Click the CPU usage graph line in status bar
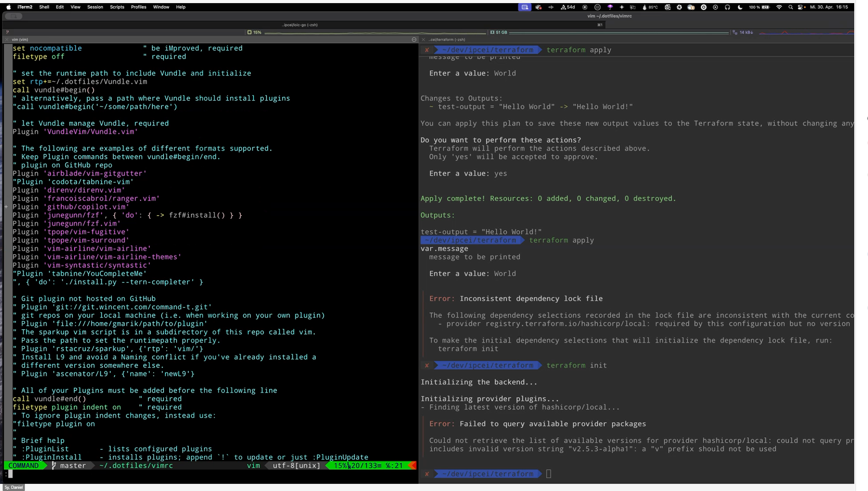This screenshot has height=491, width=868. click(375, 33)
